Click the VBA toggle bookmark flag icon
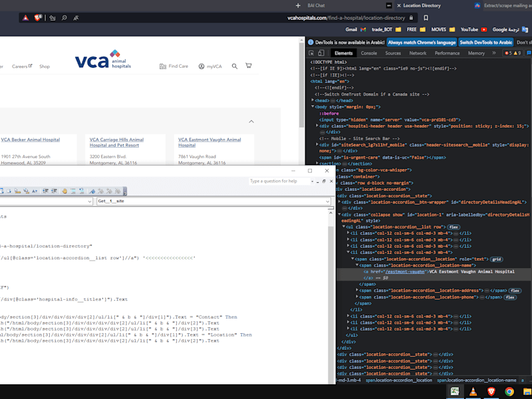 point(92,191)
